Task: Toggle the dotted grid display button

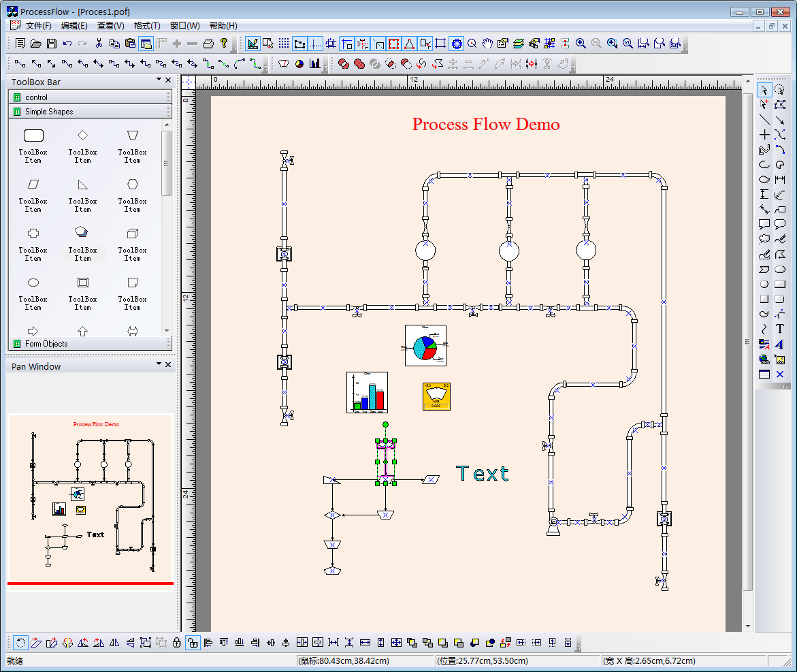Action: click(x=284, y=44)
